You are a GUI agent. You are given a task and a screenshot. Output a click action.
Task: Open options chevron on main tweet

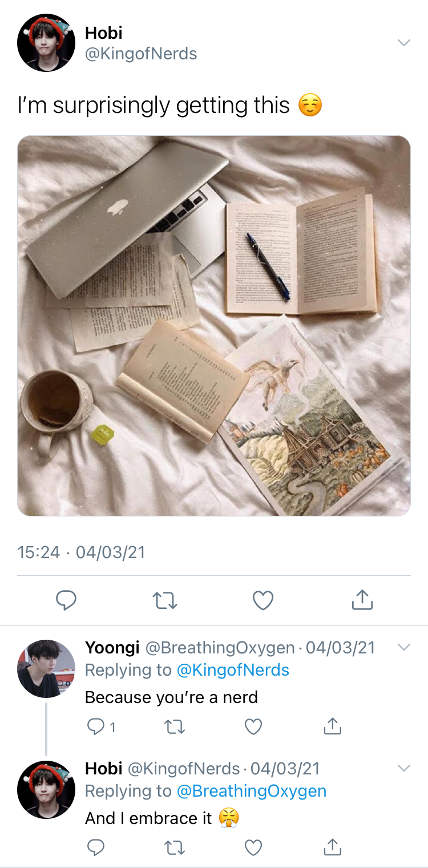403,43
